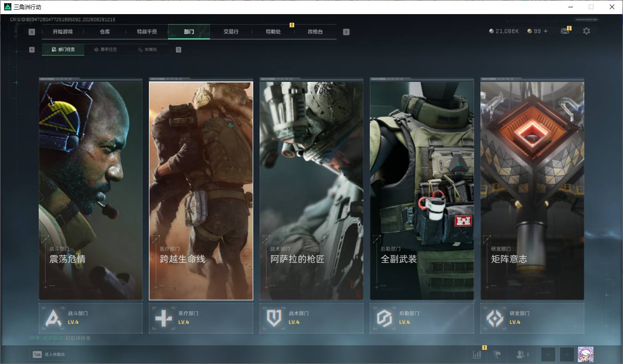Click the Q key hint beside 开始游戏
This screenshot has width=623, height=364.
[31, 32]
